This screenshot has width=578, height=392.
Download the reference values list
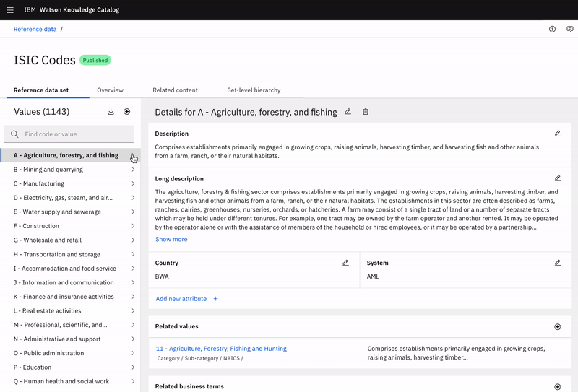(x=111, y=112)
